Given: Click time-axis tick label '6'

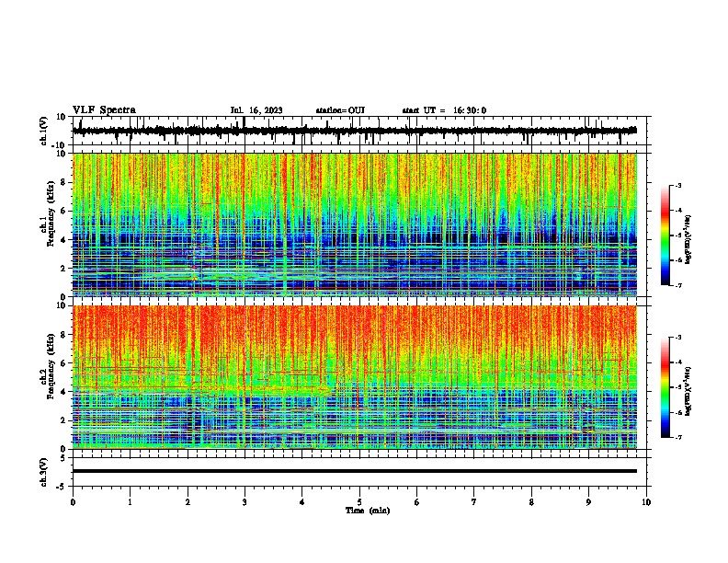Looking at the screenshot, I should (417, 502).
